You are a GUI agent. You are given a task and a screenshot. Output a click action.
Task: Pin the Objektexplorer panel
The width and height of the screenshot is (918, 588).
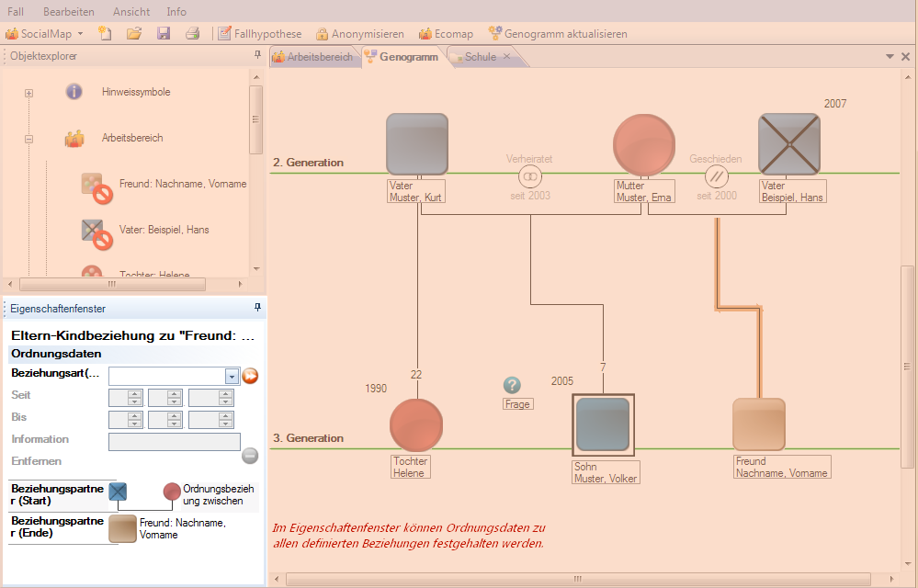click(x=257, y=55)
